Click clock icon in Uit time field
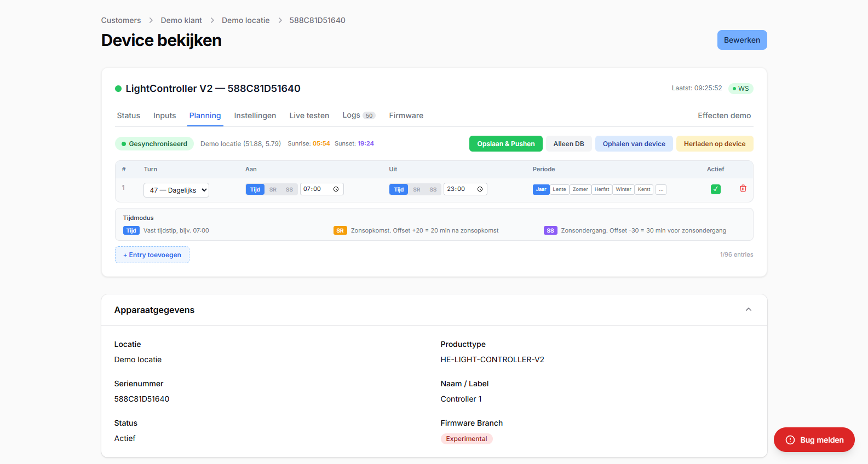The height and width of the screenshot is (464, 868). point(480,189)
